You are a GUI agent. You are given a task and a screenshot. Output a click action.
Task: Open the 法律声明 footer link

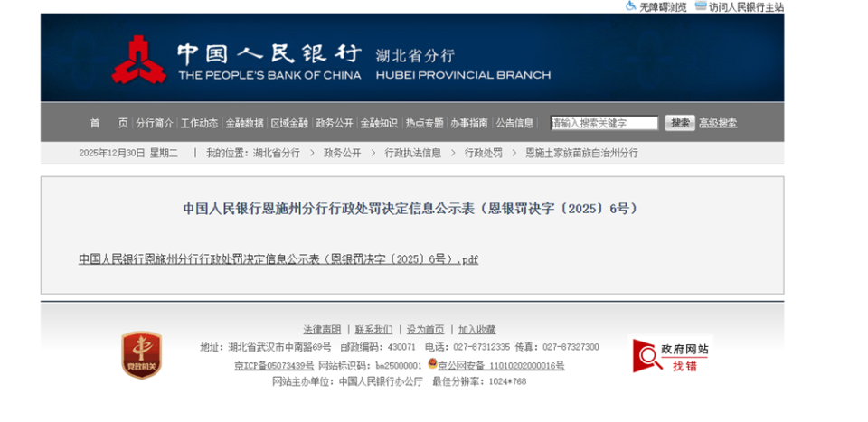coord(322,330)
